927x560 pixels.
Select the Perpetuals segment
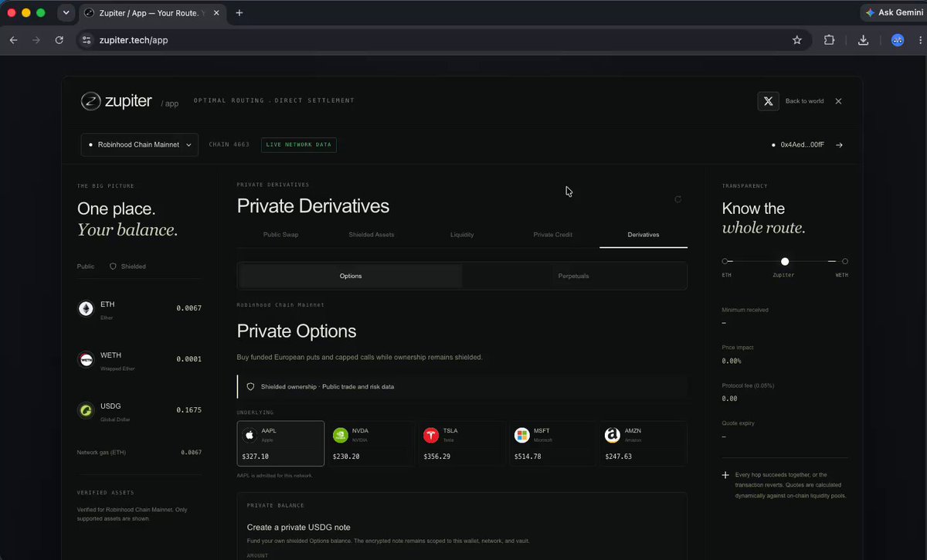point(573,276)
